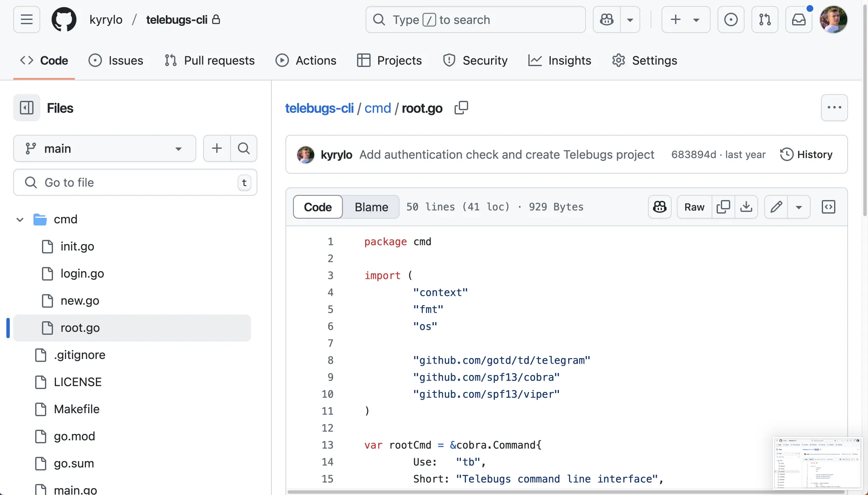The width and height of the screenshot is (868, 495).
Task: Open login.go in file tree
Action: 82,273
